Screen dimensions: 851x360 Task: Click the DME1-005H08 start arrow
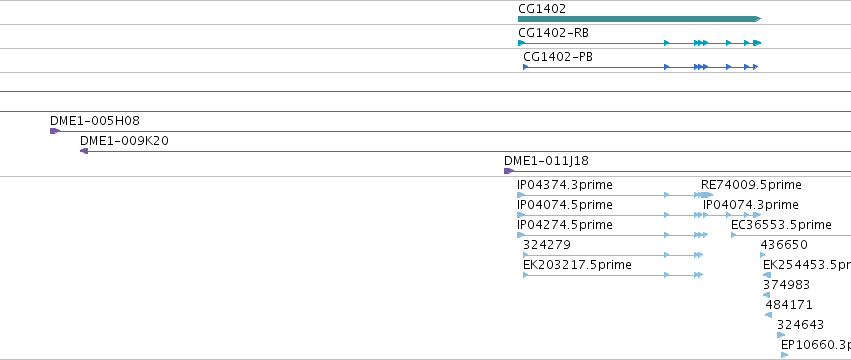[x=54, y=131]
